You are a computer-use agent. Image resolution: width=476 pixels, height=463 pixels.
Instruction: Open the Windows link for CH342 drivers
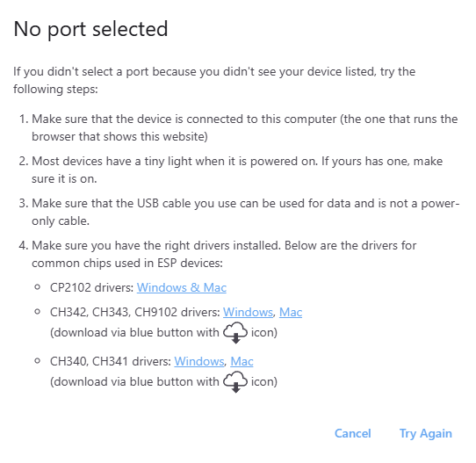248,312
